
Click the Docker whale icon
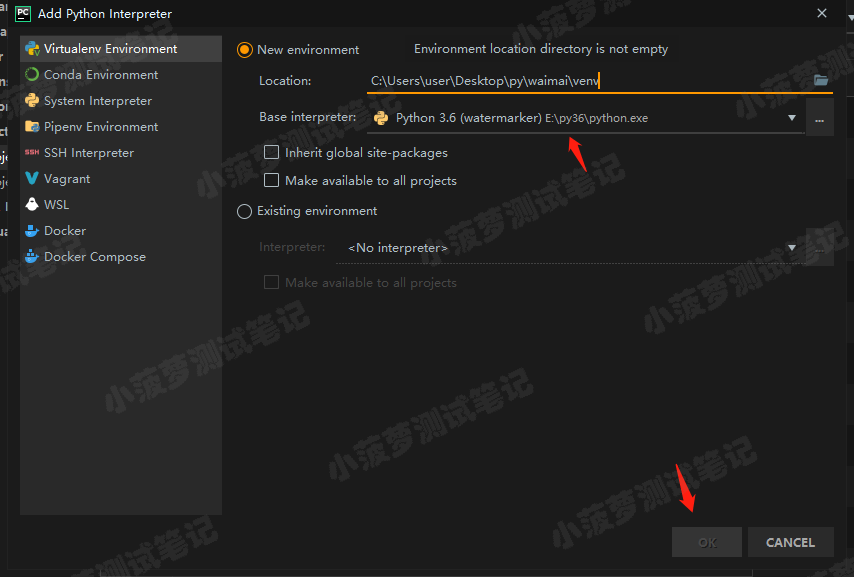click(x=32, y=230)
